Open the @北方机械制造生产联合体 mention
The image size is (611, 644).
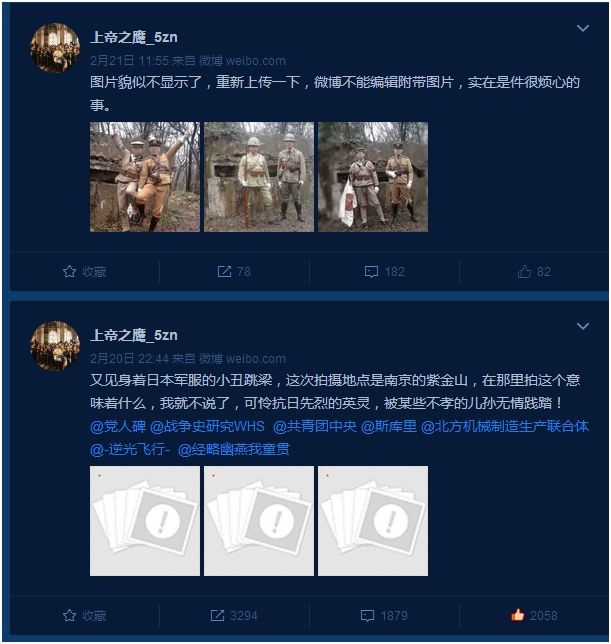coord(505,426)
